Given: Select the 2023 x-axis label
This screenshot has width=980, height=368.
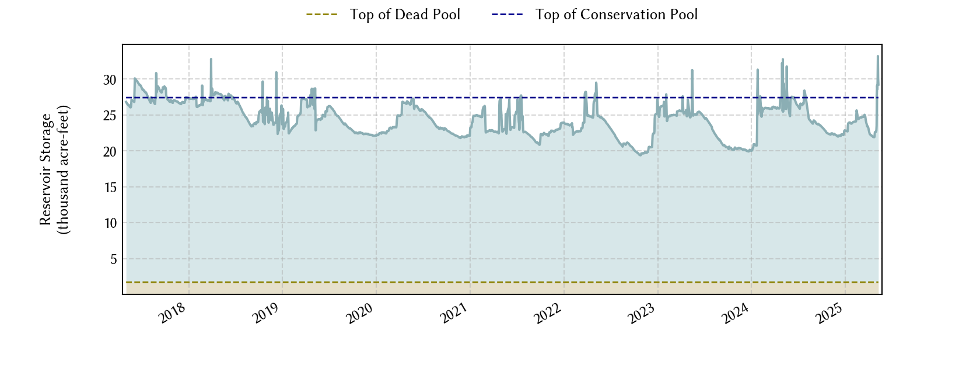Looking at the screenshot, I should coord(642,314).
